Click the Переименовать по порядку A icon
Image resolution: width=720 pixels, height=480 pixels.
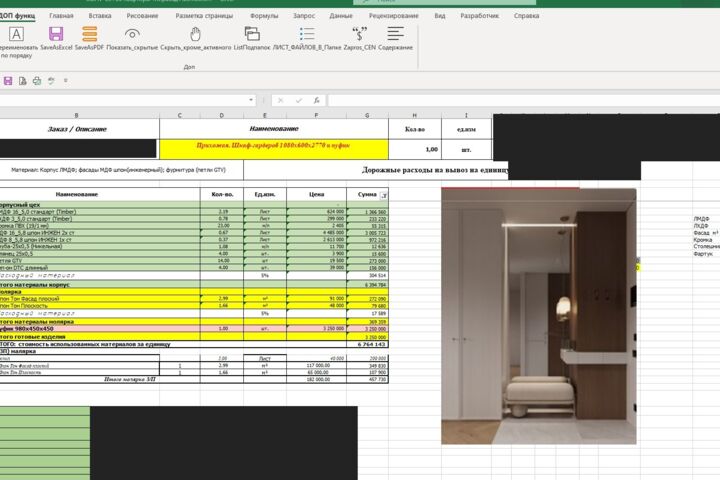click(x=16, y=34)
